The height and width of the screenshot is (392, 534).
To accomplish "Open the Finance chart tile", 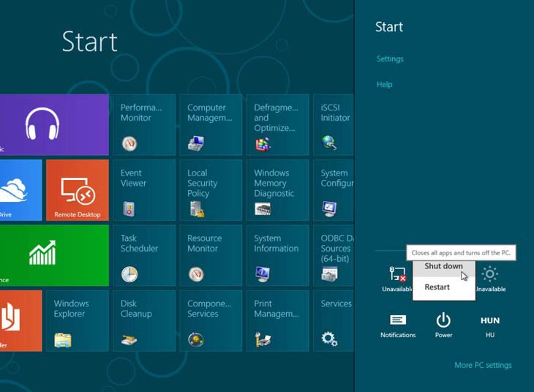I will click(54, 255).
